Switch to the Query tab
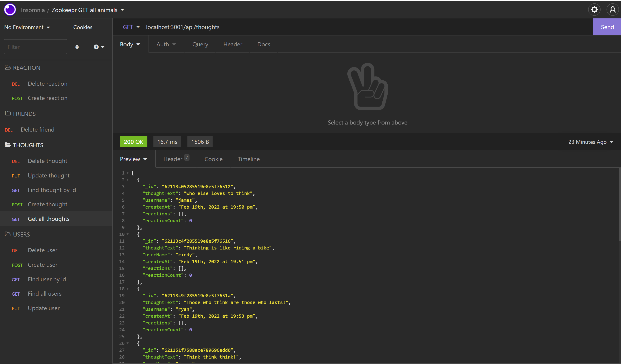The image size is (621, 364). tap(200, 44)
